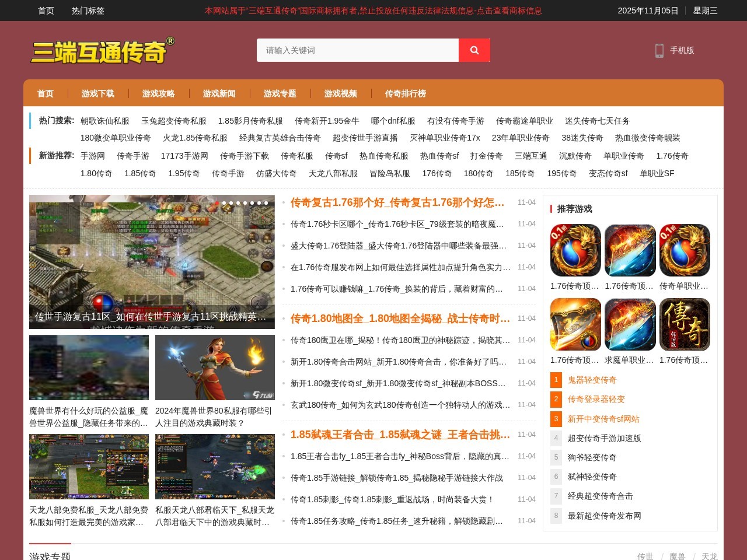The image size is (747, 560).
Task: Open headline 1.85弑魂王者合击
Action: pyautogui.click(x=400, y=435)
